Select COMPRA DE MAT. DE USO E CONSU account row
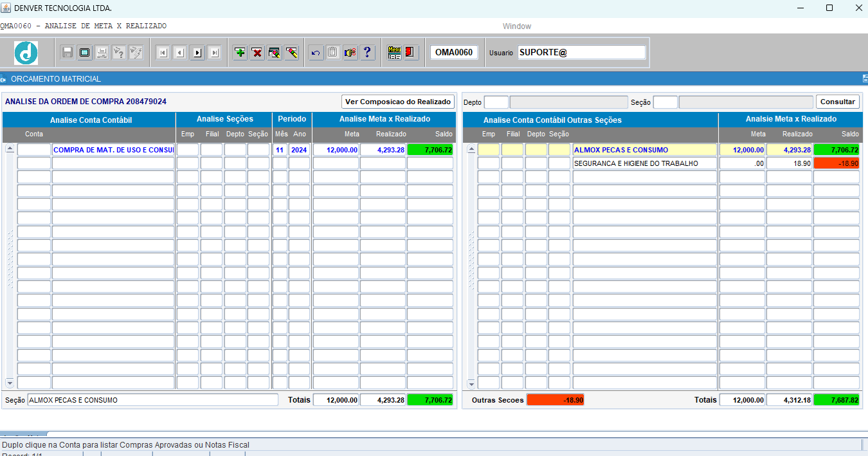This screenshot has width=868, height=456. (113, 150)
